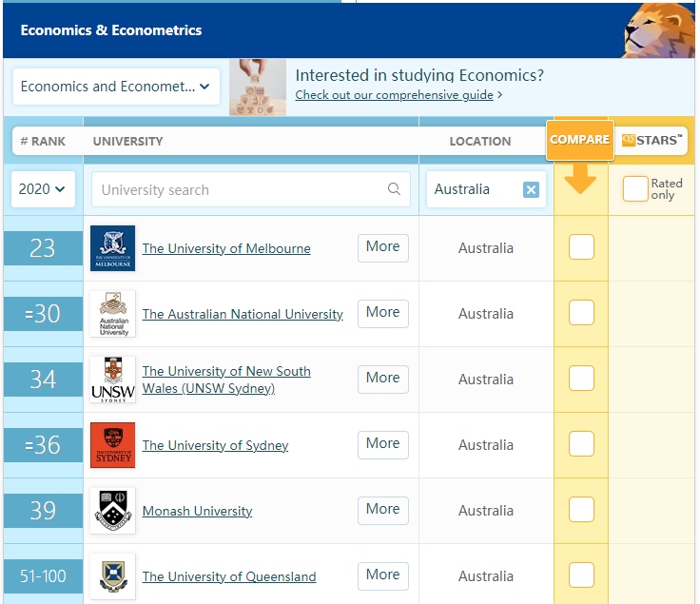Expand More for University of Sydney
Screen dimensions: 700x604
[383, 444]
